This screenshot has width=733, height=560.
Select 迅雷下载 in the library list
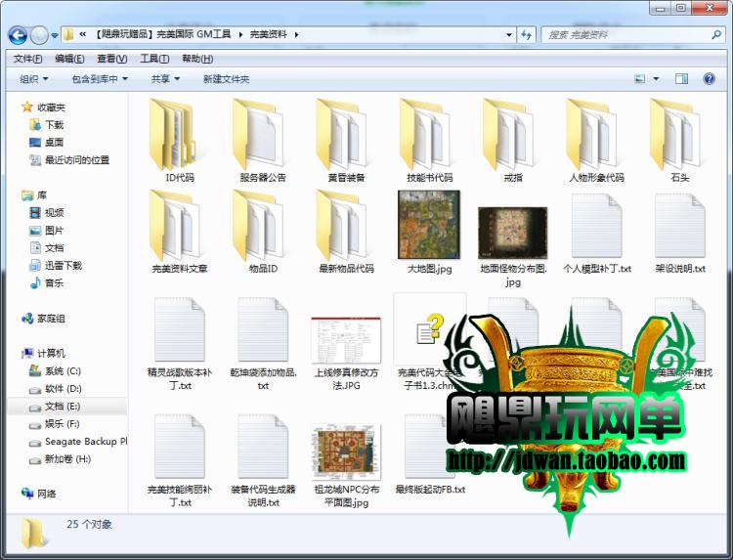pyautogui.click(x=63, y=266)
